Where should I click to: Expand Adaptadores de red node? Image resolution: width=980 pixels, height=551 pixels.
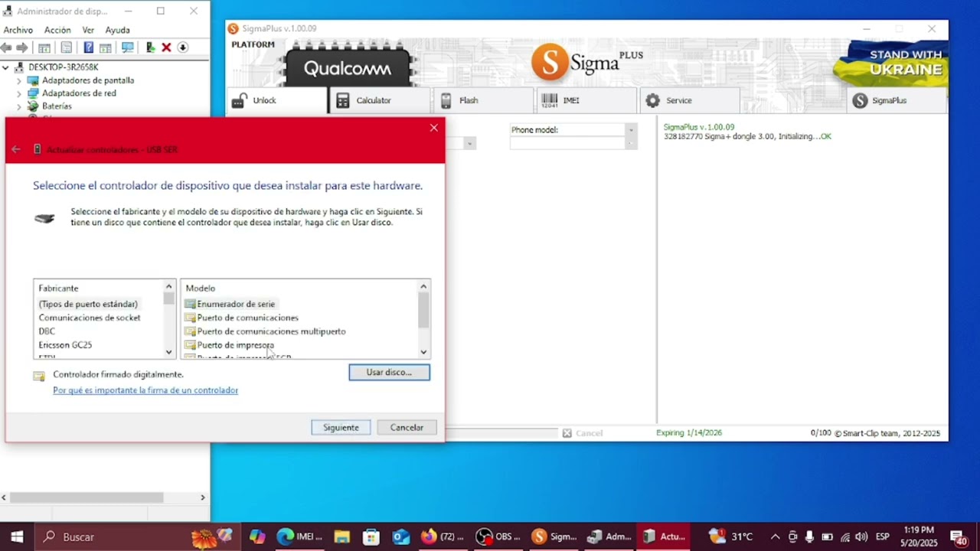[x=19, y=93]
